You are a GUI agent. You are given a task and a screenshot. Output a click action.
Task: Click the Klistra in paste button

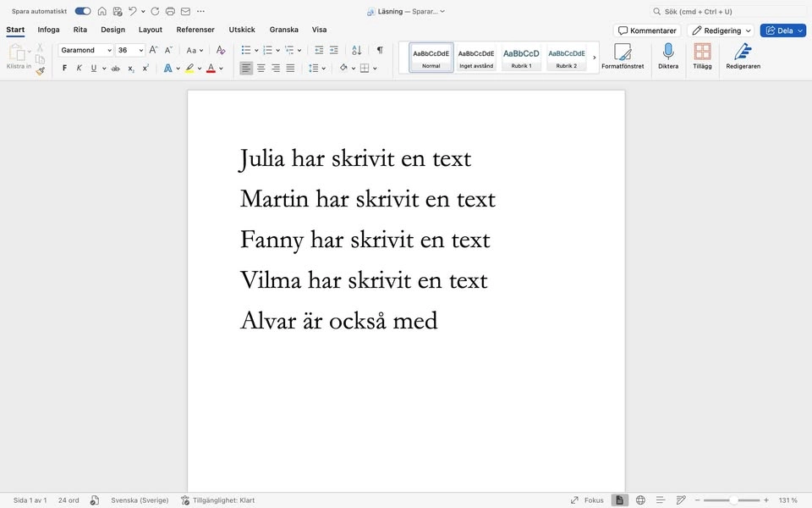19,57
